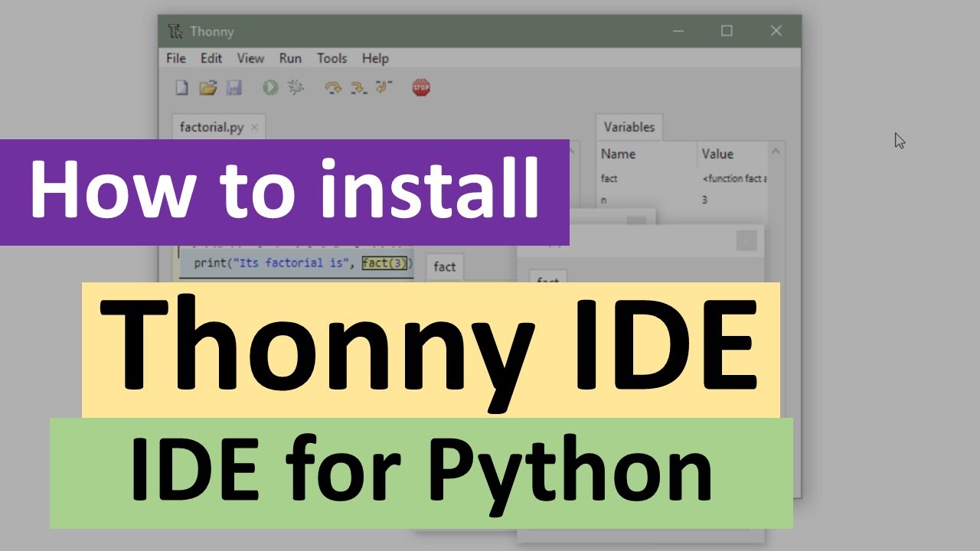Open the View menu

coord(250,58)
